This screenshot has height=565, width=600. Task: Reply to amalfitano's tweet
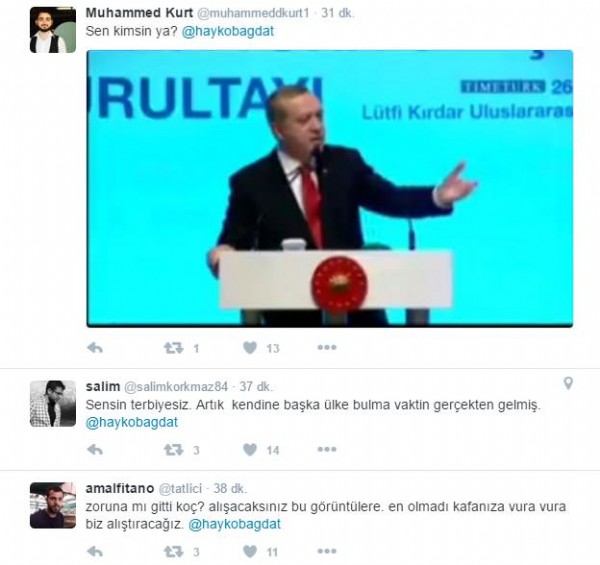point(95,551)
